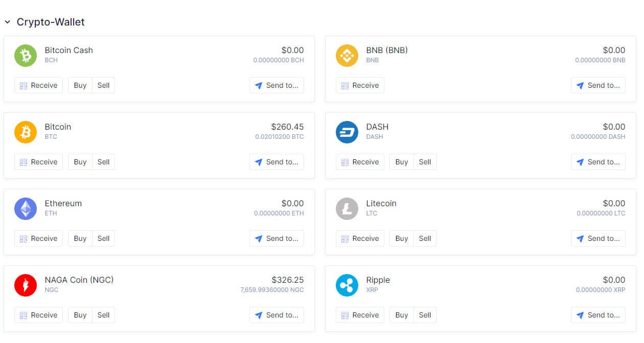The width and height of the screenshot is (644, 343).
Task: Click the Ripple XRP logo
Action: [x=347, y=285]
